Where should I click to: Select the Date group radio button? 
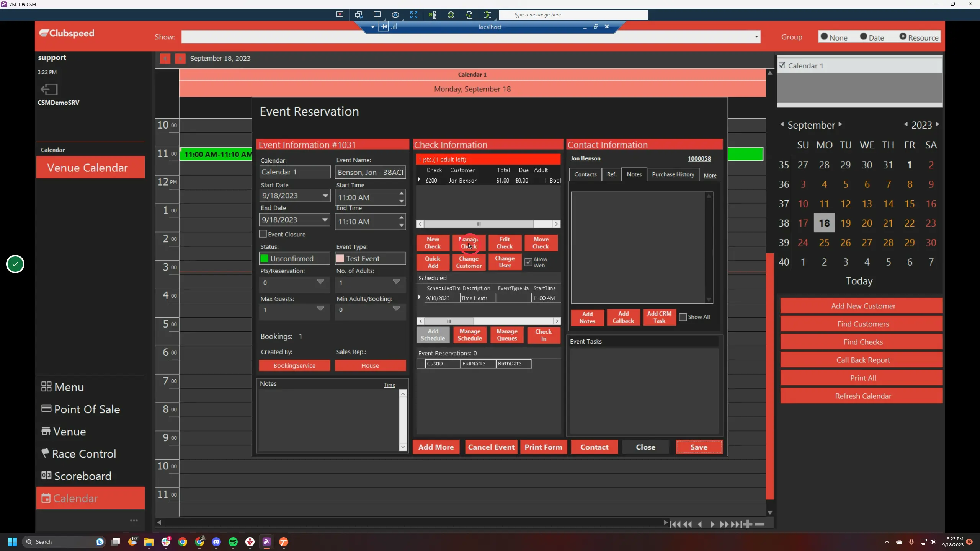(x=863, y=37)
